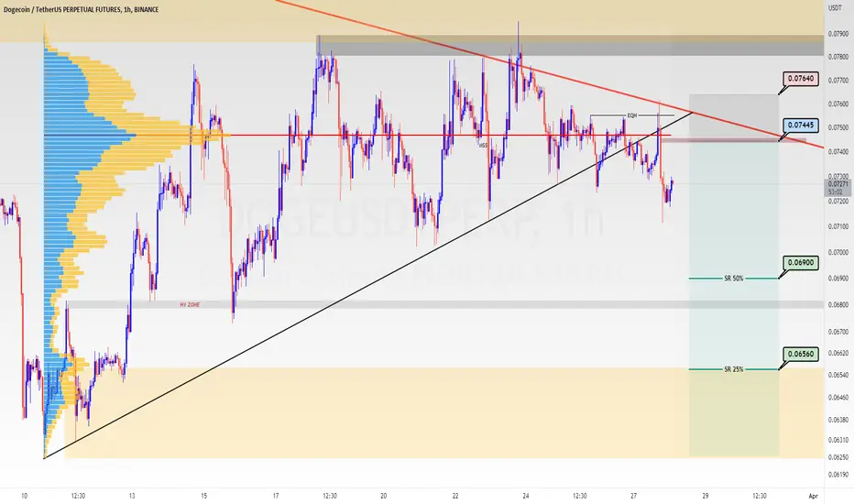Select the 0.07445 entry price callout
The image size is (854, 504).
click(801, 126)
